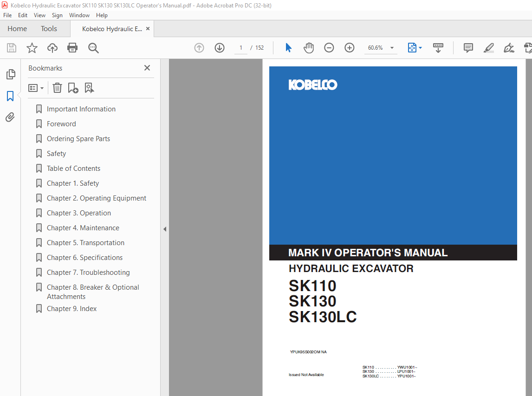
Task: Click the Save file icon
Action: pos(12,48)
